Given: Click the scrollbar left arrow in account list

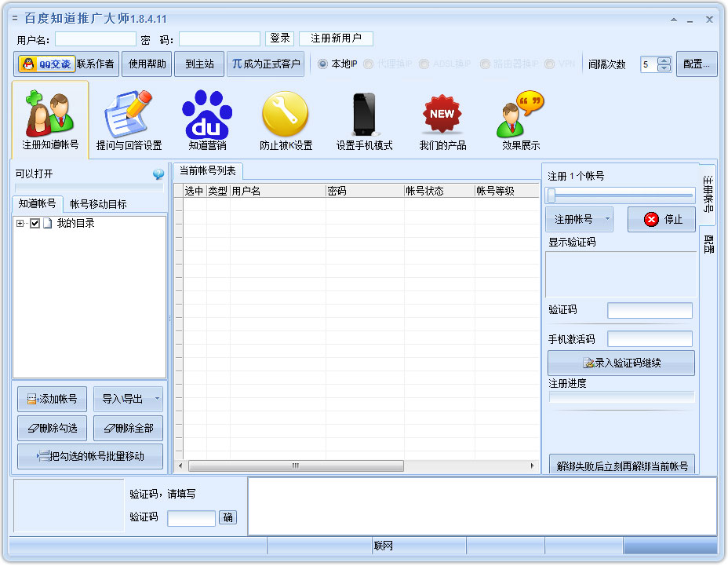Looking at the screenshot, I should click(180, 466).
